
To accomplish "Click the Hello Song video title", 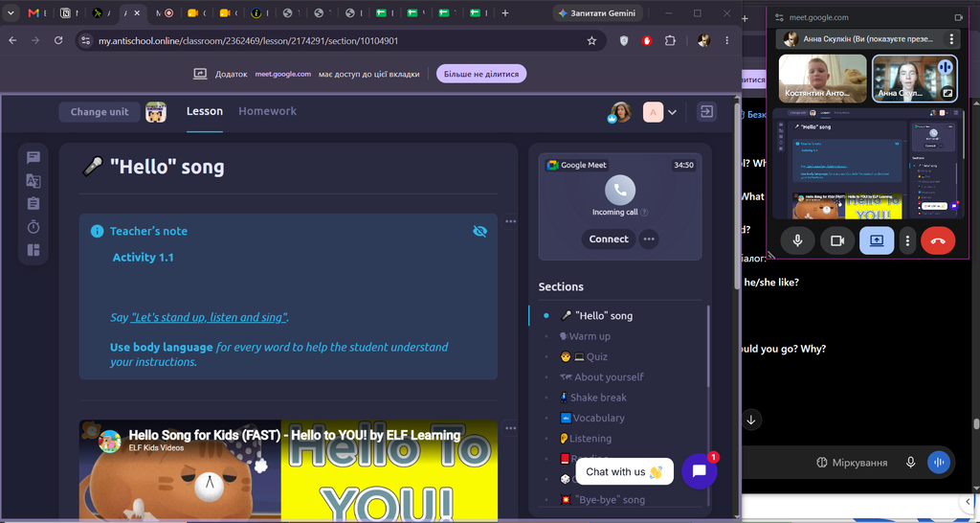I will coord(295,436).
